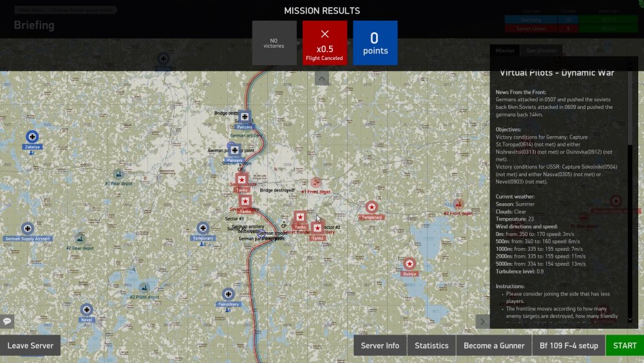The image size is (644, 363).
Task: Click the Sector #1 map label
Action: coord(234,219)
